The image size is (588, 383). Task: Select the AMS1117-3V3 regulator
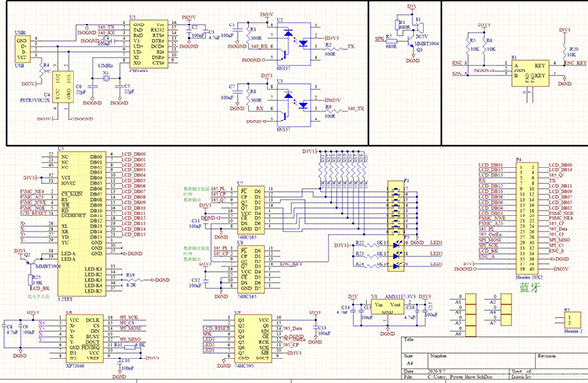(x=387, y=308)
